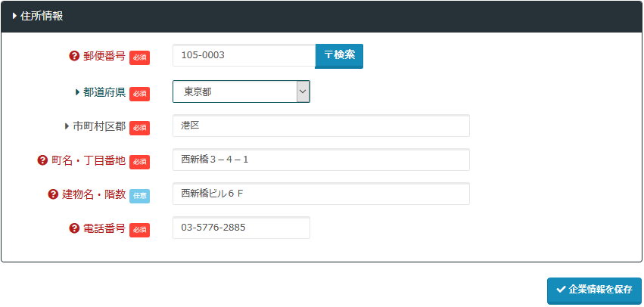The height and width of the screenshot is (307, 644).
Task: Click the help icon beside 建物名・階数
Action: coord(53,194)
